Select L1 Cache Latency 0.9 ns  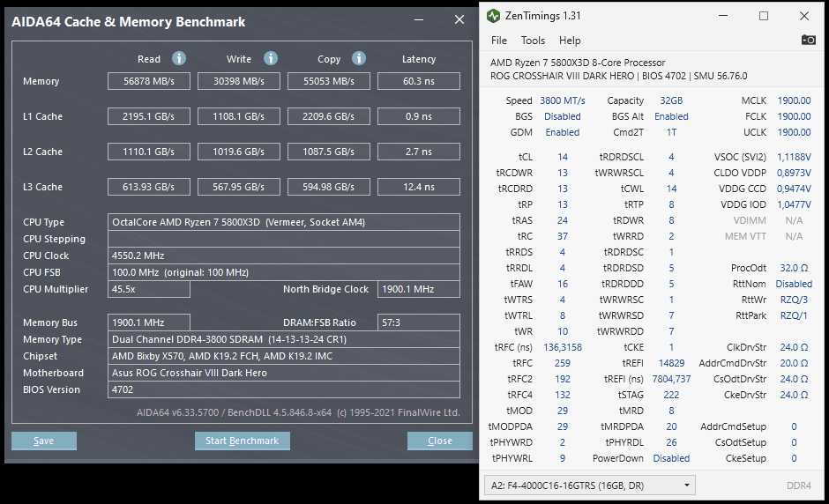(x=419, y=116)
